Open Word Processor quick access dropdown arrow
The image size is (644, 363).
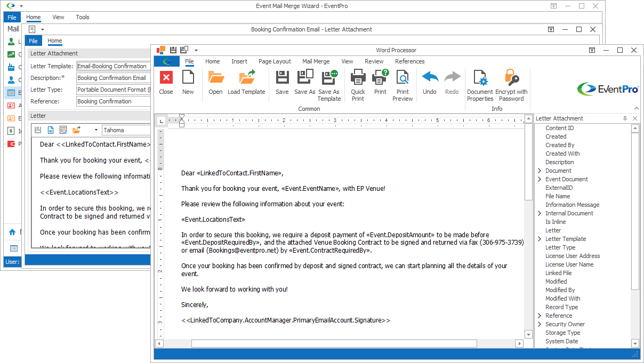[196, 50]
